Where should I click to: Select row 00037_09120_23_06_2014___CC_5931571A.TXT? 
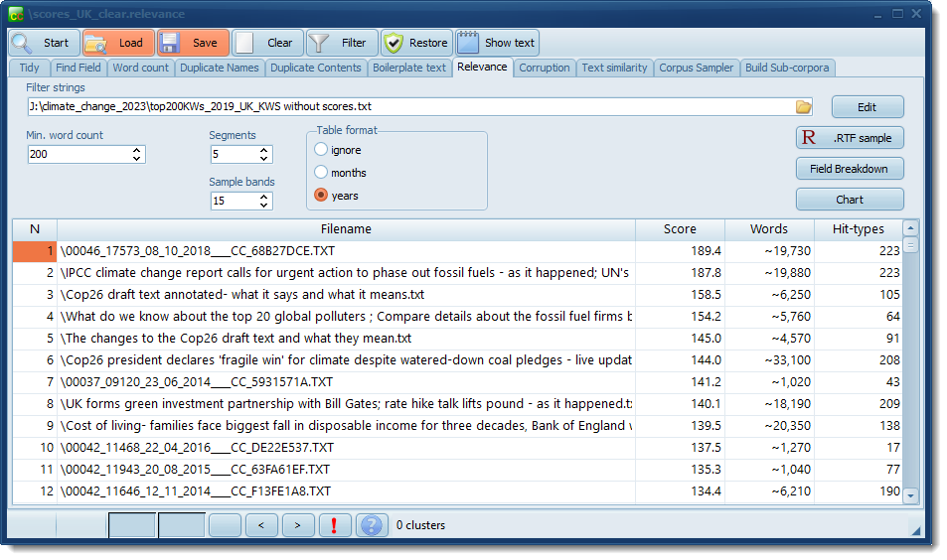(457, 382)
